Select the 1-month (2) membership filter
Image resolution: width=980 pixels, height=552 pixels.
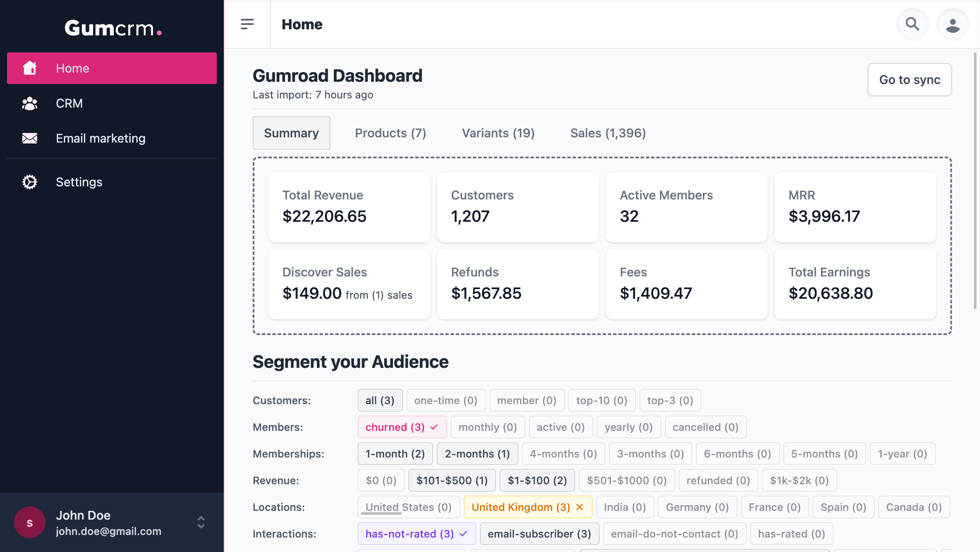pyautogui.click(x=395, y=454)
